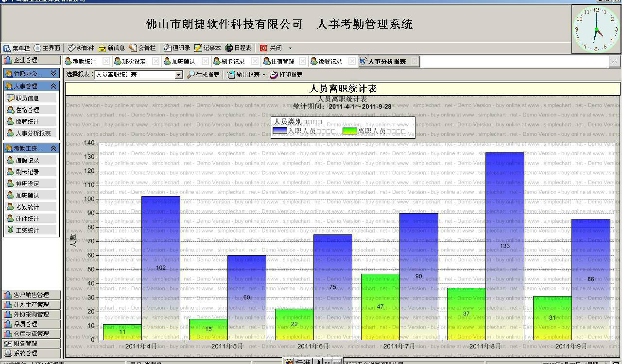
Task: Open 职员信息 in the sidebar
Action: coord(31,98)
